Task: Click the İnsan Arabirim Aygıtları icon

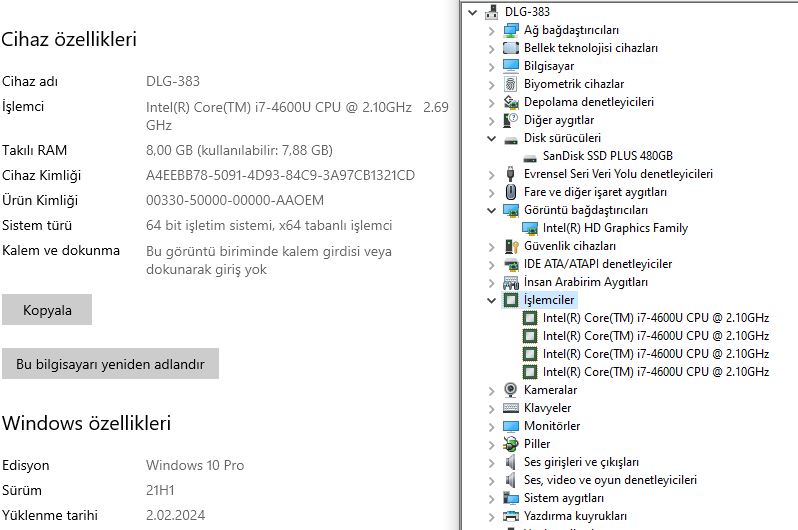Action: click(x=510, y=282)
